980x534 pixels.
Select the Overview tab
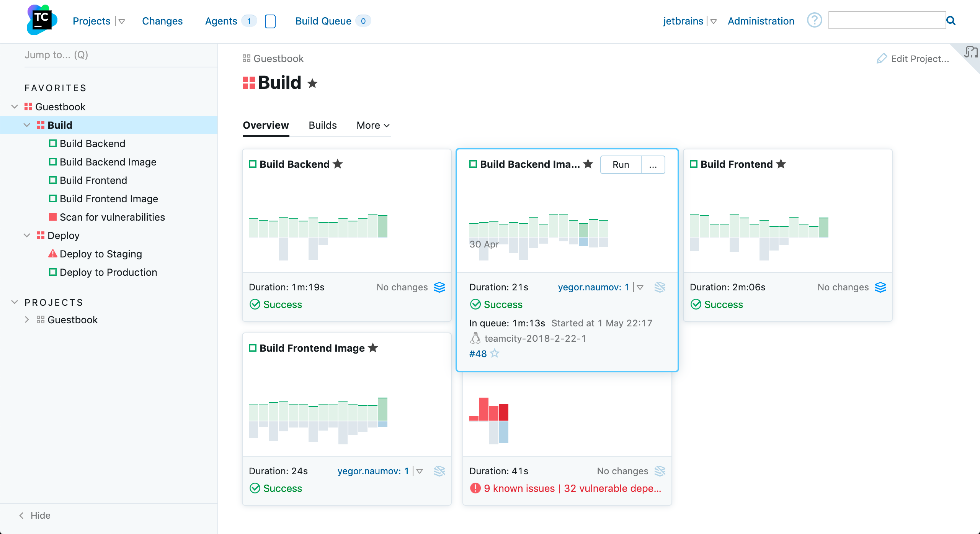coord(265,125)
